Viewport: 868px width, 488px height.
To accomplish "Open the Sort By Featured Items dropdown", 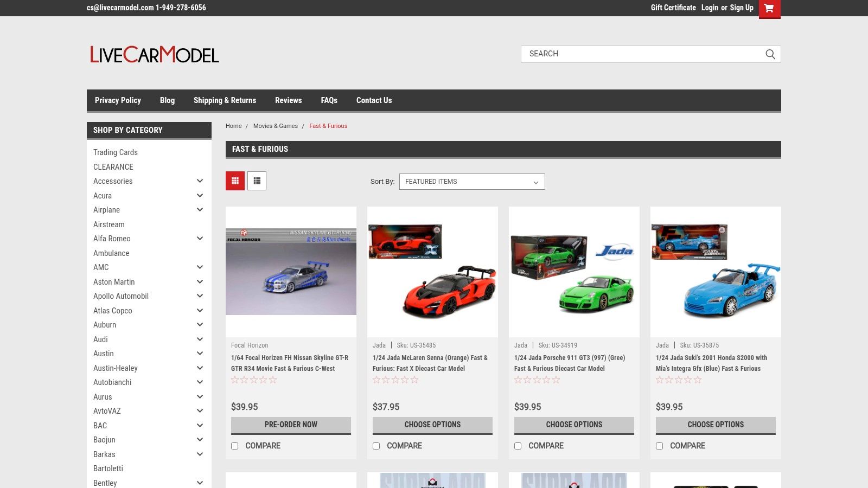I will (472, 182).
